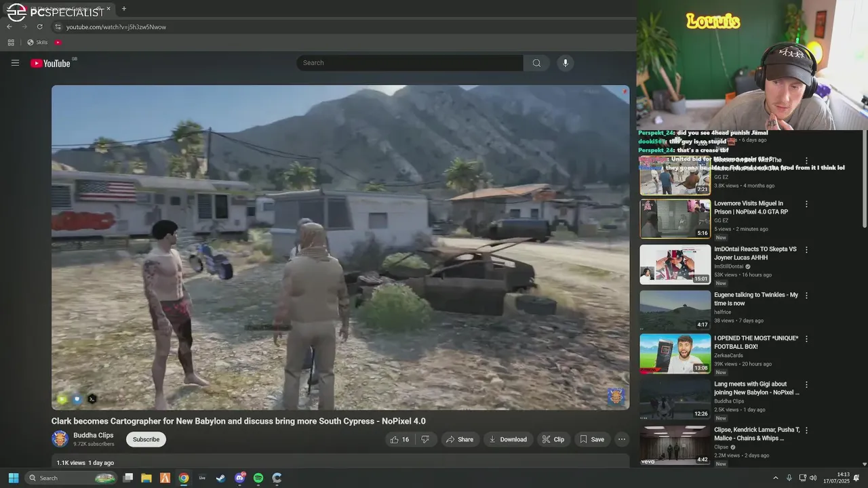Open Clipse Chains & Whips video thumbnail
868x488 pixels.
pos(675,445)
